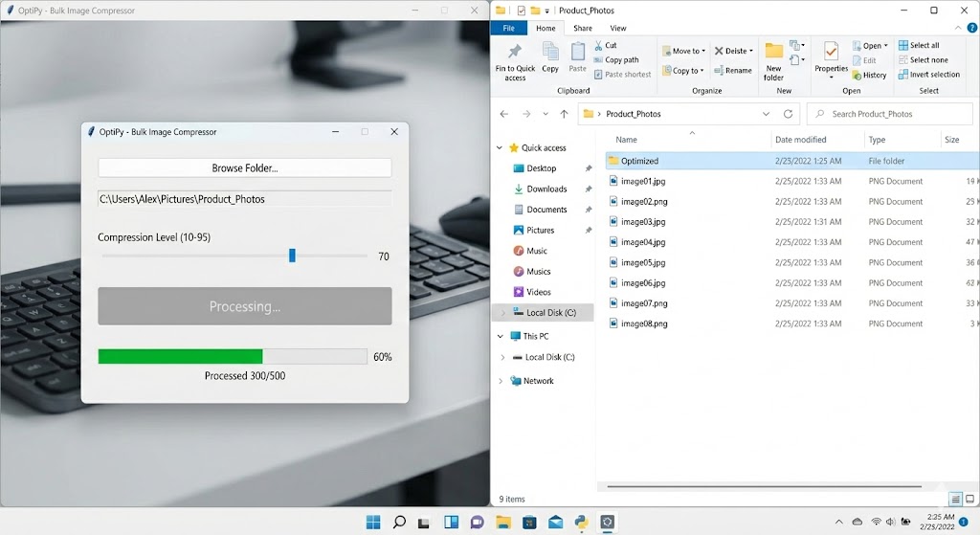Viewport: 980px width, 535px height.
Task: Click Browse Folder... in OptiPy
Action: coord(245,168)
